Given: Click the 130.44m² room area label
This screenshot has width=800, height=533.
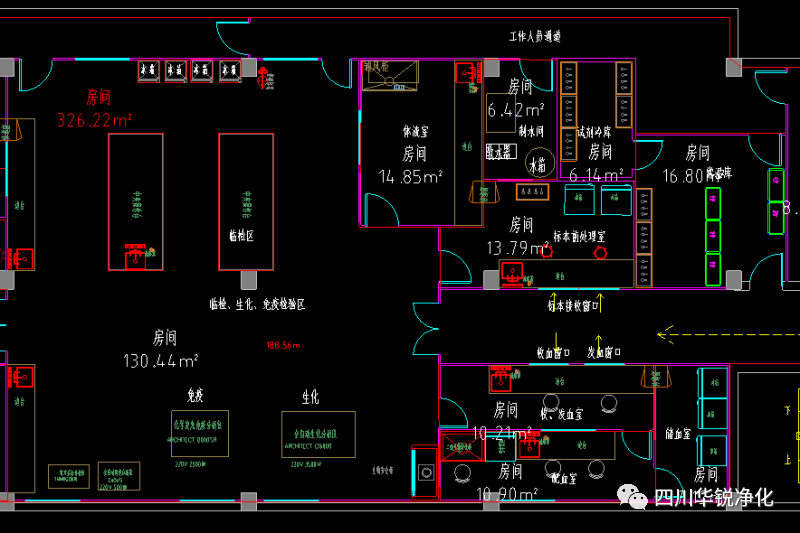Looking at the screenshot, I should [x=160, y=360].
